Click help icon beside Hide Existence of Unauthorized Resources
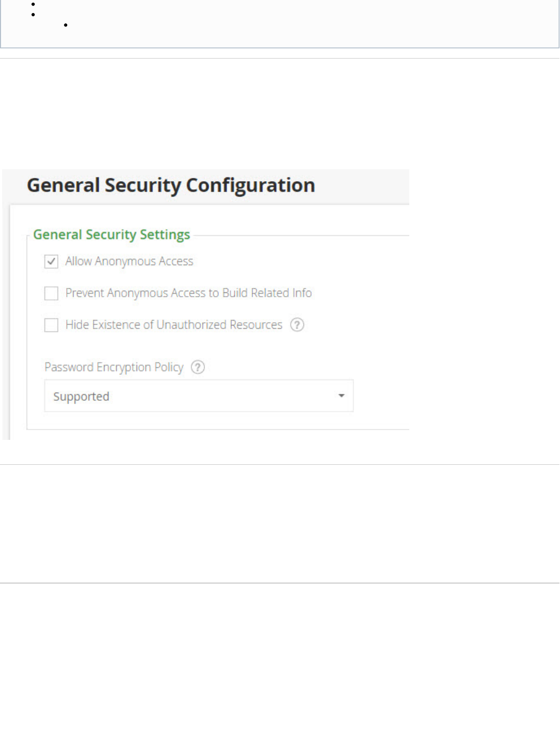 pyautogui.click(x=297, y=325)
